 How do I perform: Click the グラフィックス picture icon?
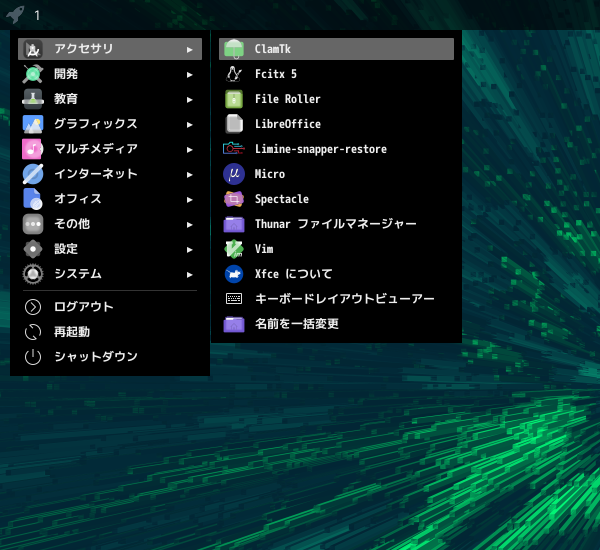click(33, 124)
